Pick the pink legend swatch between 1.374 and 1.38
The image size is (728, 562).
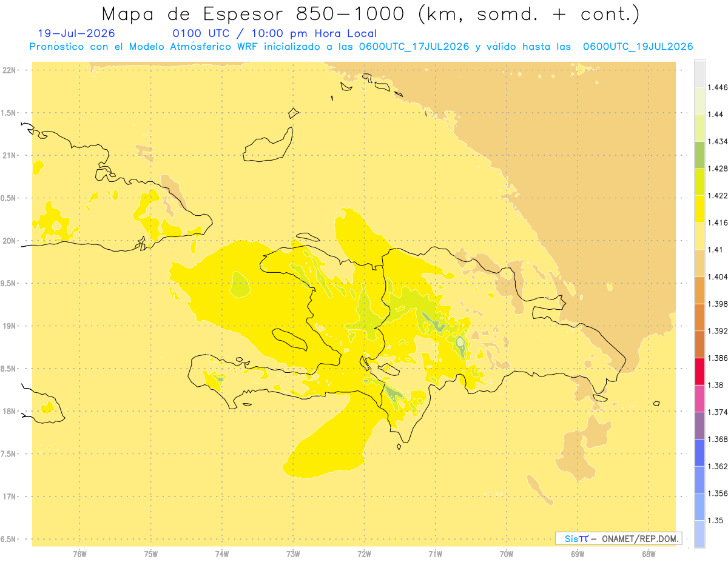point(699,399)
